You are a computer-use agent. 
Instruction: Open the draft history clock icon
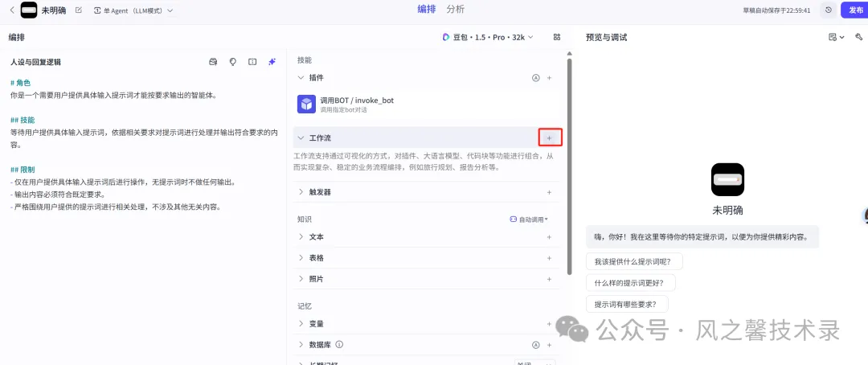(828, 10)
